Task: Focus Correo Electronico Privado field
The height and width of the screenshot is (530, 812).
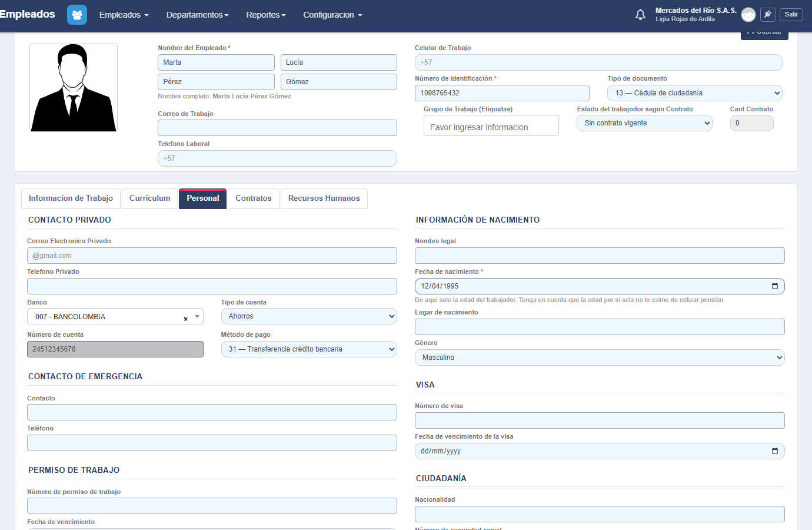Action: point(212,256)
